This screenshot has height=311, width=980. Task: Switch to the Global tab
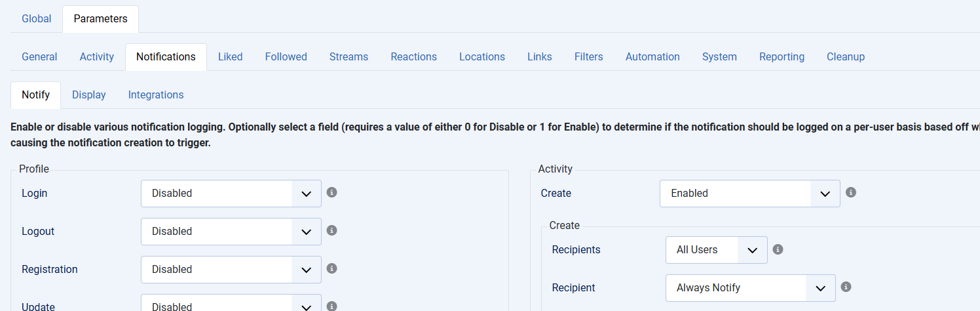click(x=37, y=18)
